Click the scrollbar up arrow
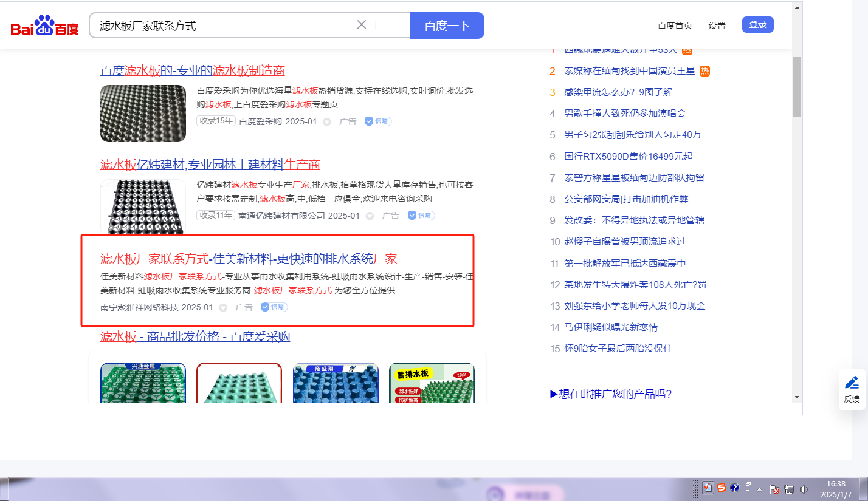868x501 pixels. tap(797, 7)
